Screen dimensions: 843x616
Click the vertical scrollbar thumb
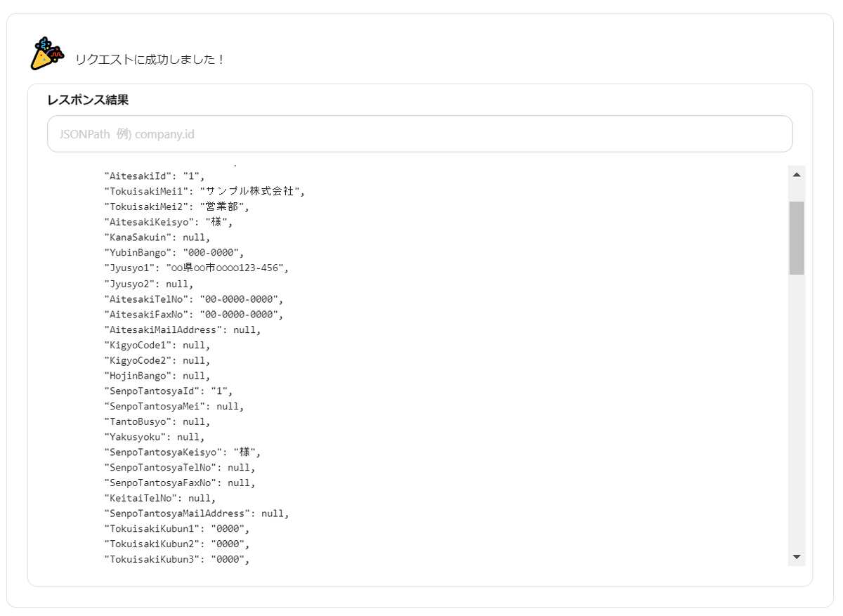pyautogui.click(x=797, y=237)
